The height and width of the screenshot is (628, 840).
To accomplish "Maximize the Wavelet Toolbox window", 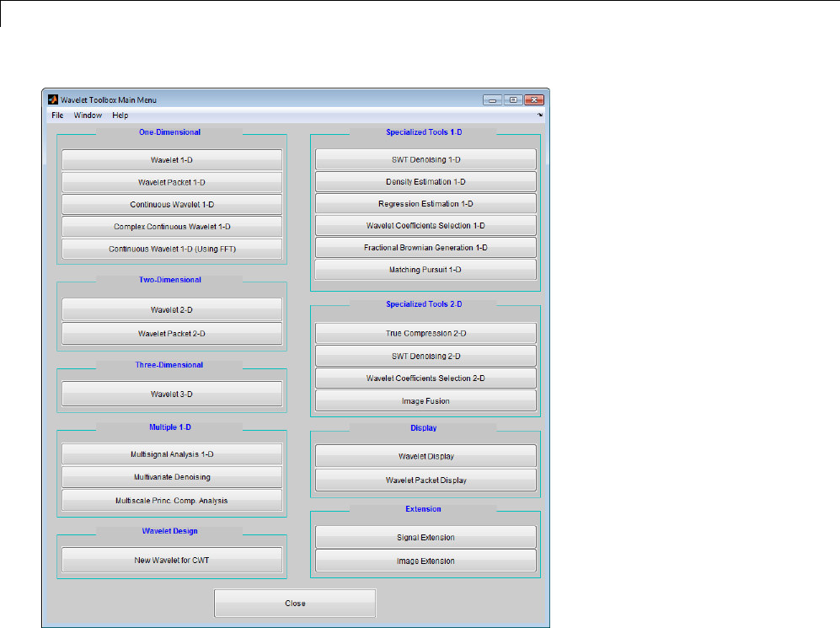I will tap(513, 99).
